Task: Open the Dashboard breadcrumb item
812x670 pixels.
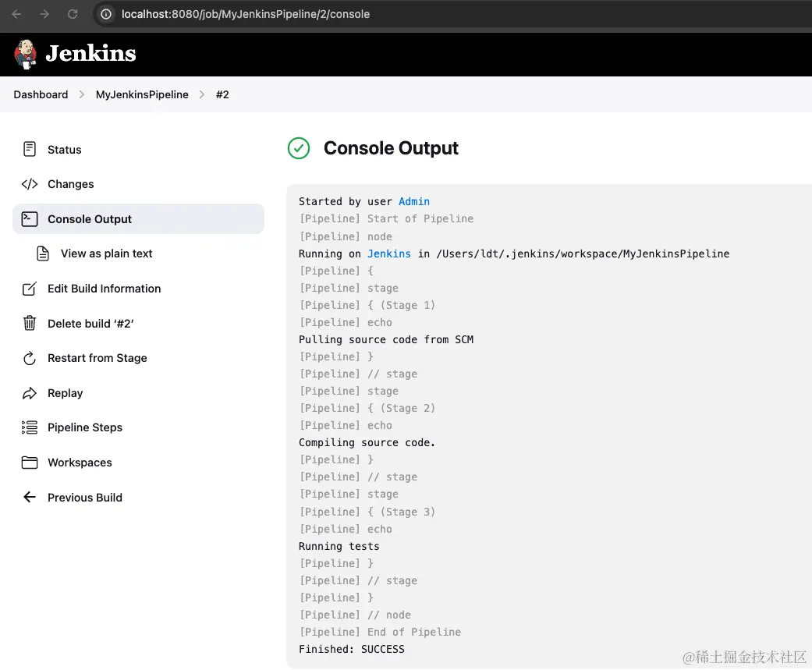Action: tap(41, 94)
